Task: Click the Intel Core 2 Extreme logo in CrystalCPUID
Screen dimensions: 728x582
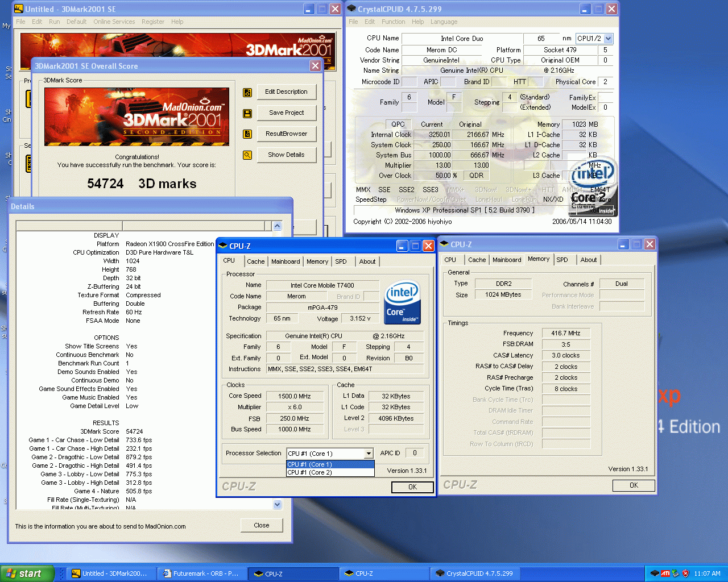Action: point(593,186)
